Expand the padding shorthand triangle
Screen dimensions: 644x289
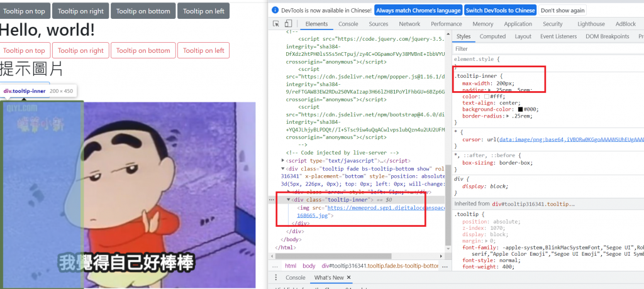[x=491, y=90]
